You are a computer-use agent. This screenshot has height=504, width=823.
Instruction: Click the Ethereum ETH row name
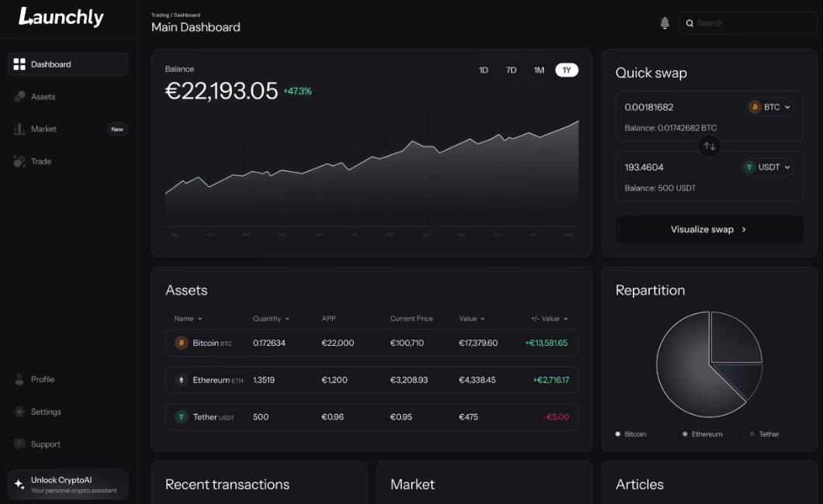[x=218, y=380]
